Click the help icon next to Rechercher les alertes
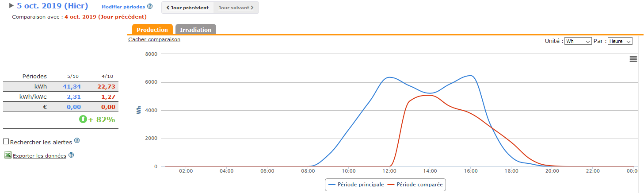The width and height of the screenshot is (644, 193). (77, 140)
